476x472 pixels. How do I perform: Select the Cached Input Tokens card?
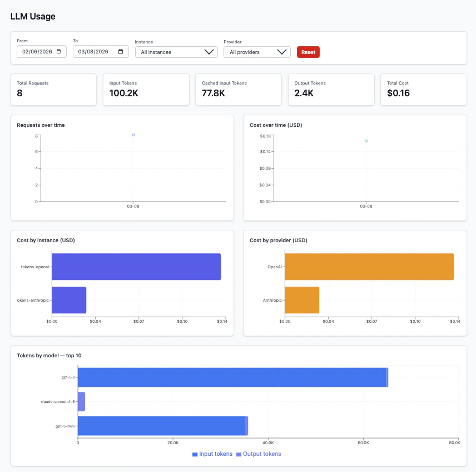pos(238,90)
